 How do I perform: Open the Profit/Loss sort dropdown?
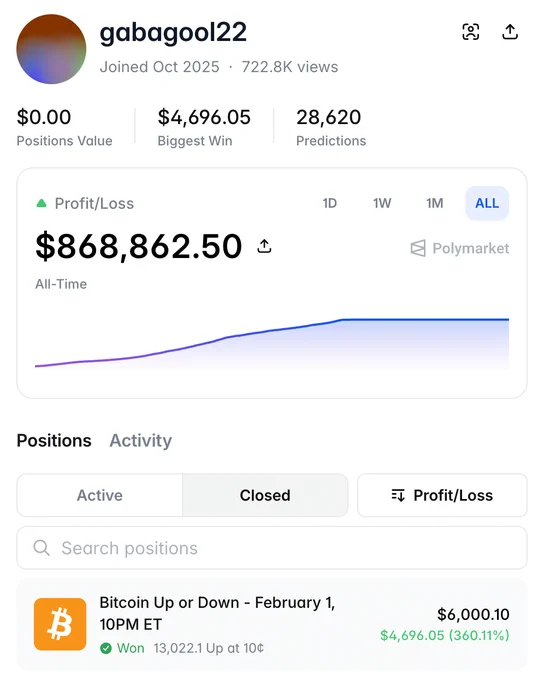(442, 495)
